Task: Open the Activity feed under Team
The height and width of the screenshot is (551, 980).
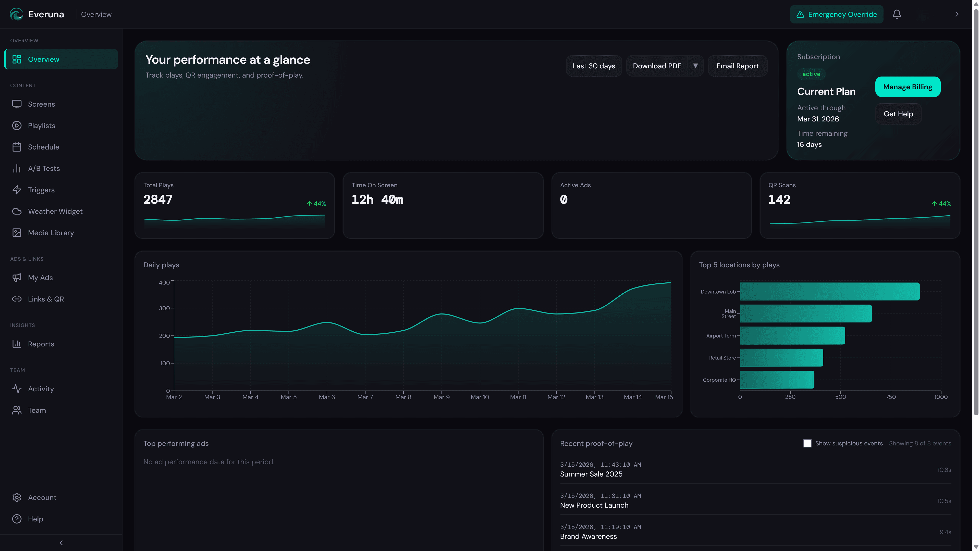Action: click(x=41, y=389)
